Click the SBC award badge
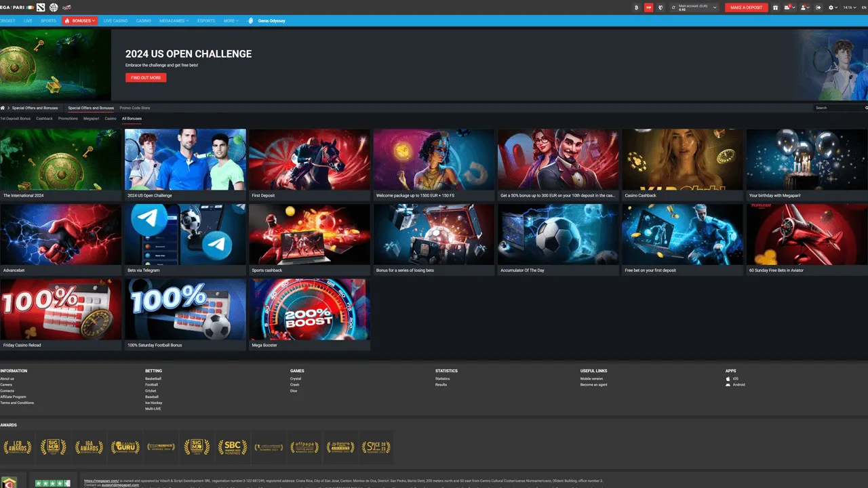The height and width of the screenshot is (488, 868). (x=233, y=447)
